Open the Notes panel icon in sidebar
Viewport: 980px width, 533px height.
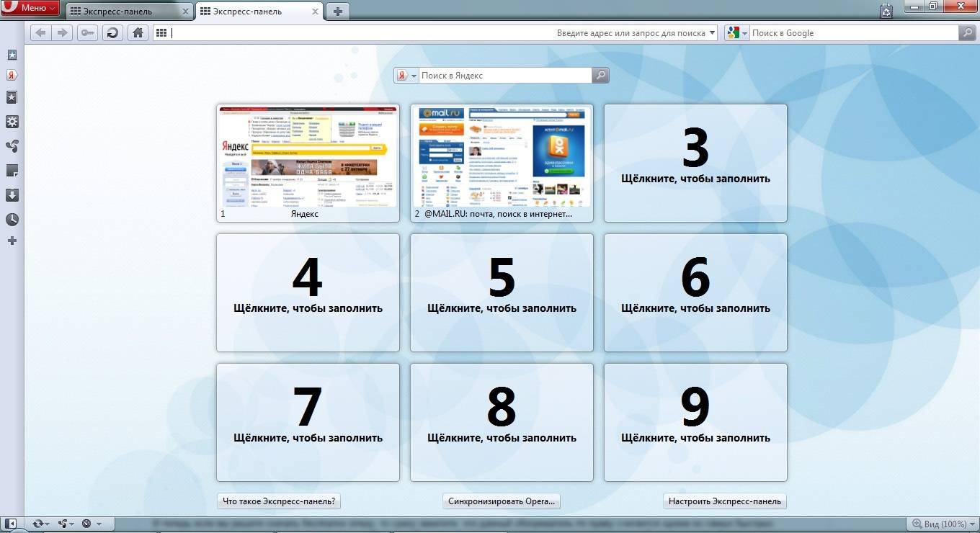(12, 171)
